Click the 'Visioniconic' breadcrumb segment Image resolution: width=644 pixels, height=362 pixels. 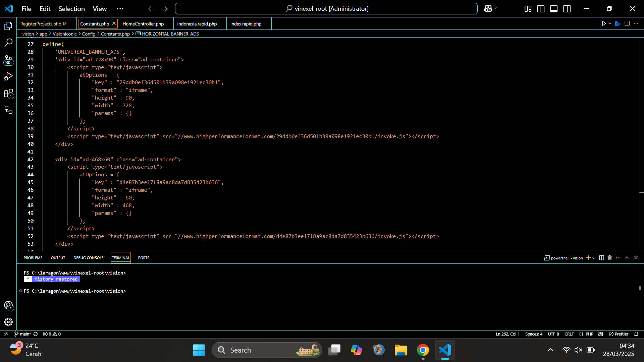pyautogui.click(x=65, y=34)
